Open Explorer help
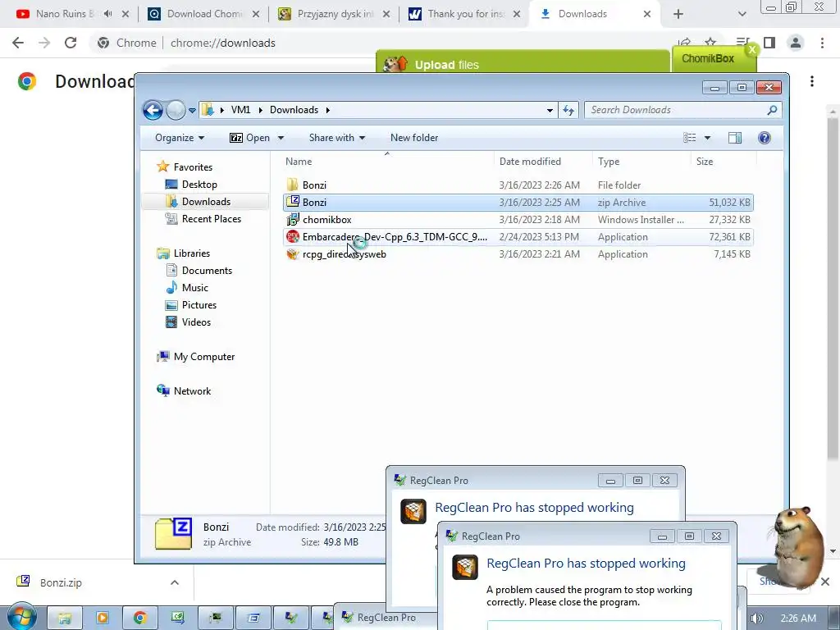Screen dimensions: 840x630 765,138
